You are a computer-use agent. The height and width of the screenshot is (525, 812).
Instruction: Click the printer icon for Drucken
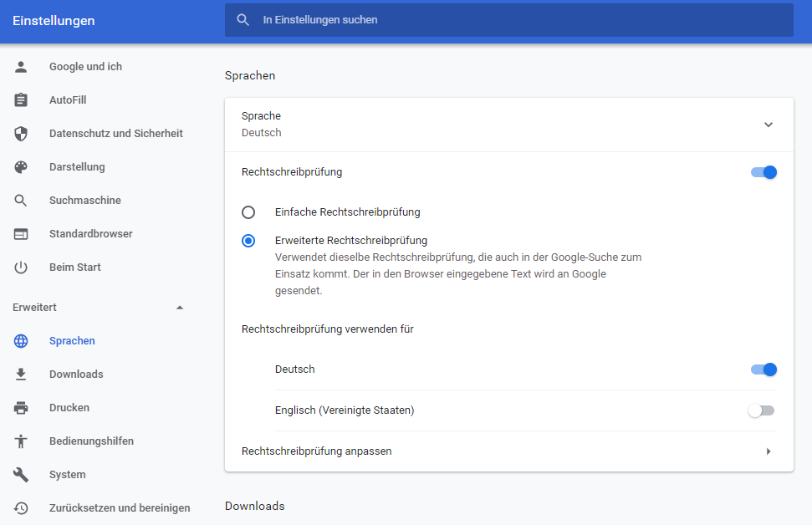pos(21,408)
